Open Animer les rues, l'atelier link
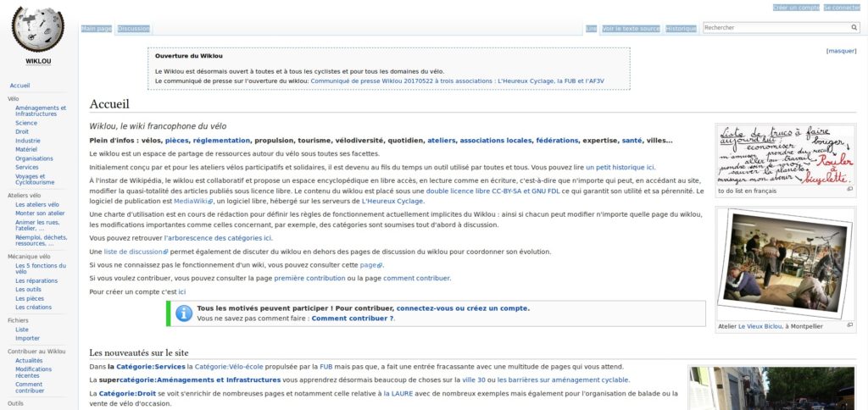868x410 pixels. tap(37, 225)
